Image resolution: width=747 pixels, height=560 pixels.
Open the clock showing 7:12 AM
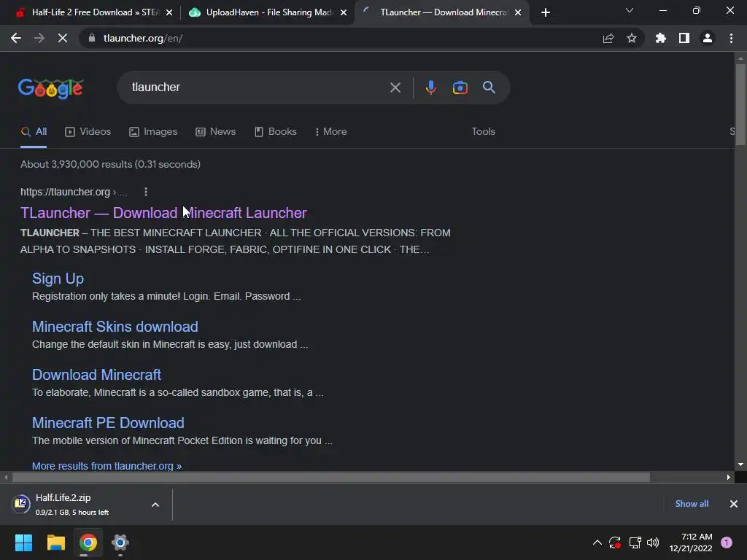[x=691, y=542]
